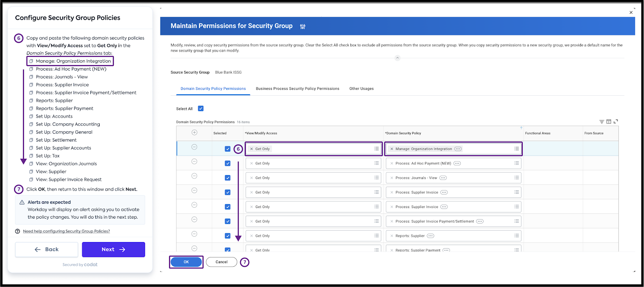This screenshot has height=287, width=644.
Task: Click the configure icon beside the page title
Action: [302, 26]
